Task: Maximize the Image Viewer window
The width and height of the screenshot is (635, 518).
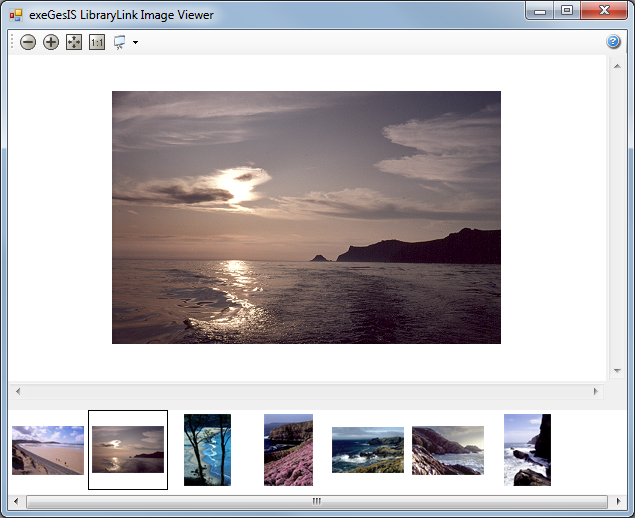Action: [567, 11]
